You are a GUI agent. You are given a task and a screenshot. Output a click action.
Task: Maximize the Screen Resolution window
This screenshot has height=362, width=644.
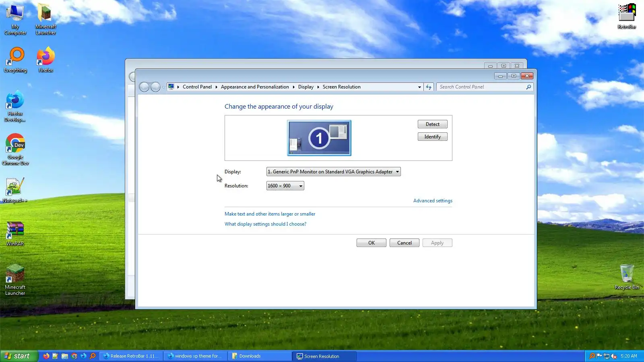(514, 76)
